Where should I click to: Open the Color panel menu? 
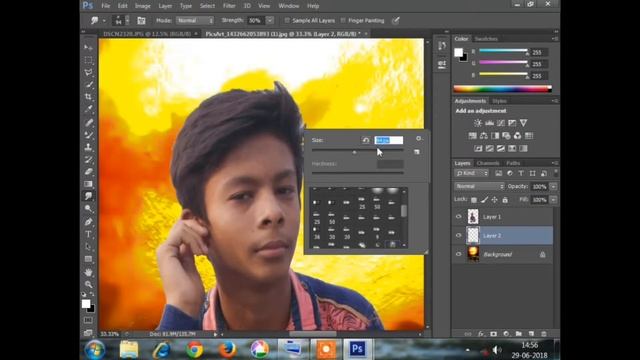pyautogui.click(x=555, y=39)
